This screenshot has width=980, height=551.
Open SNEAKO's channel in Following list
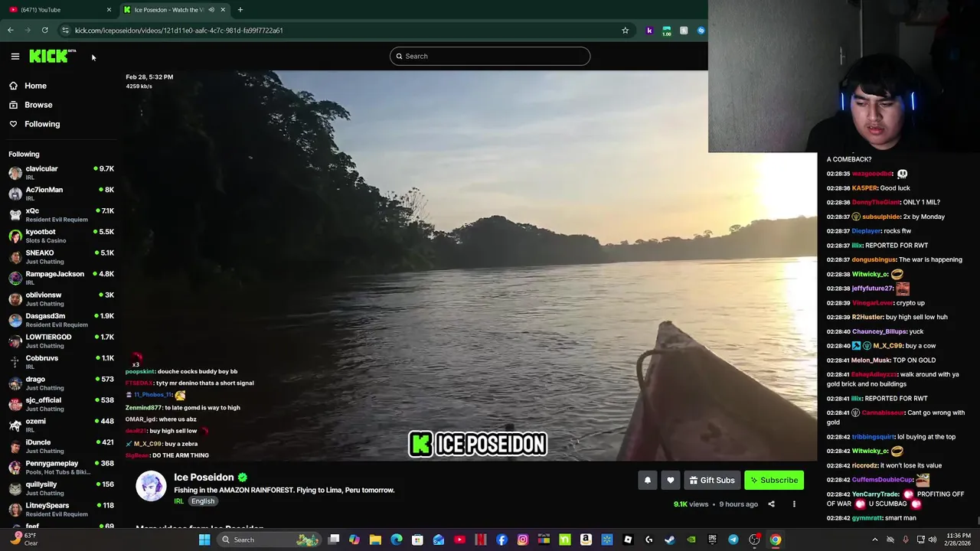(61, 257)
